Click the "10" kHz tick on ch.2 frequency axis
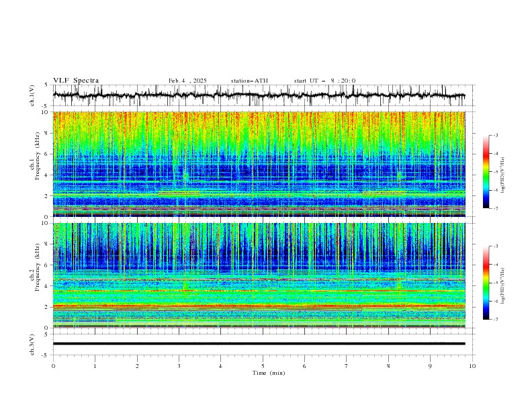This screenshot has width=532, height=411. point(44,223)
